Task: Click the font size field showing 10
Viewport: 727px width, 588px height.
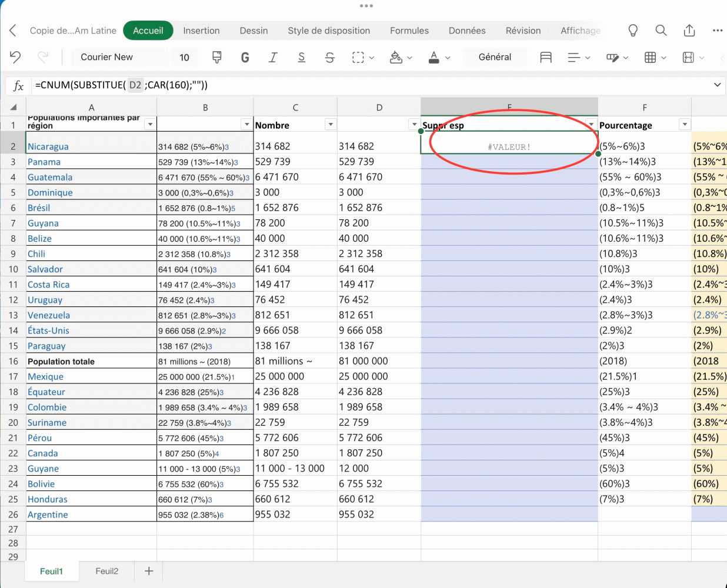Action: pyautogui.click(x=184, y=57)
